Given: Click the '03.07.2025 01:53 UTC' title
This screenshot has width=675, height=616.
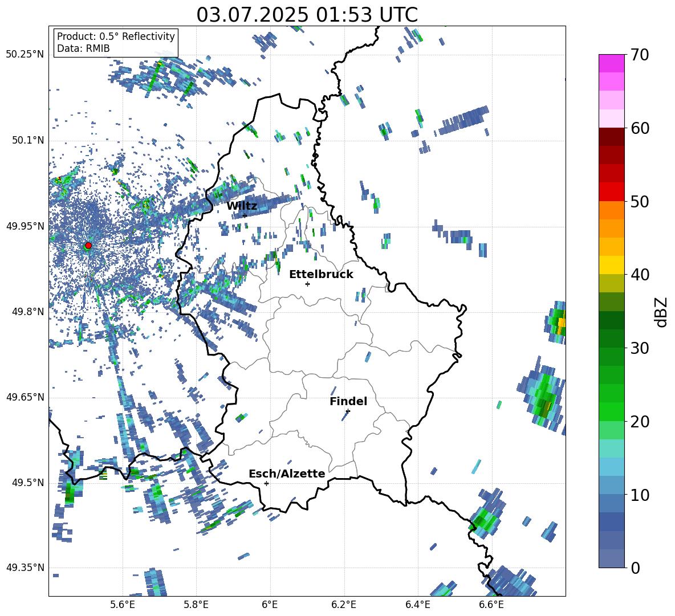Looking at the screenshot, I should pos(307,15).
